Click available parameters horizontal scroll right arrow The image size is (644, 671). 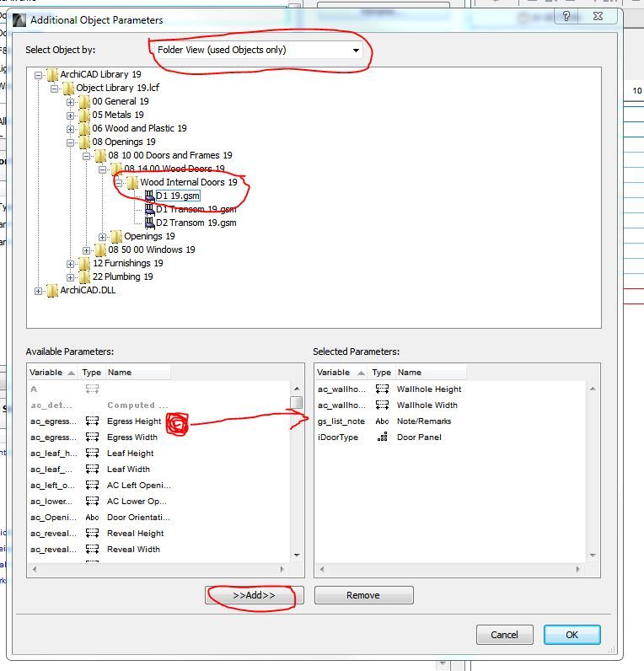(x=282, y=569)
